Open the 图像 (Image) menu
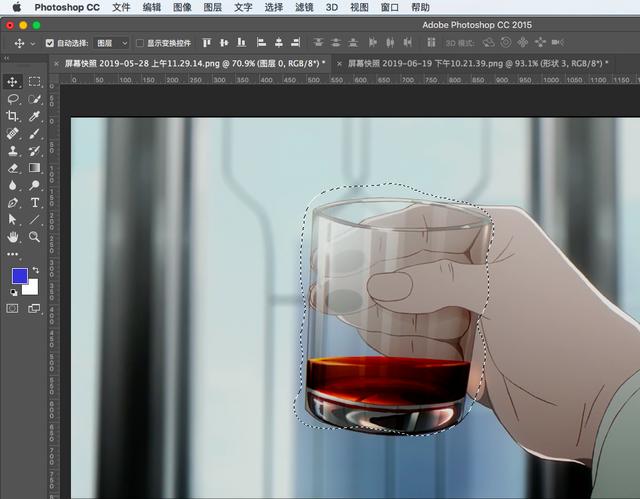The height and width of the screenshot is (499, 640). tap(182, 7)
